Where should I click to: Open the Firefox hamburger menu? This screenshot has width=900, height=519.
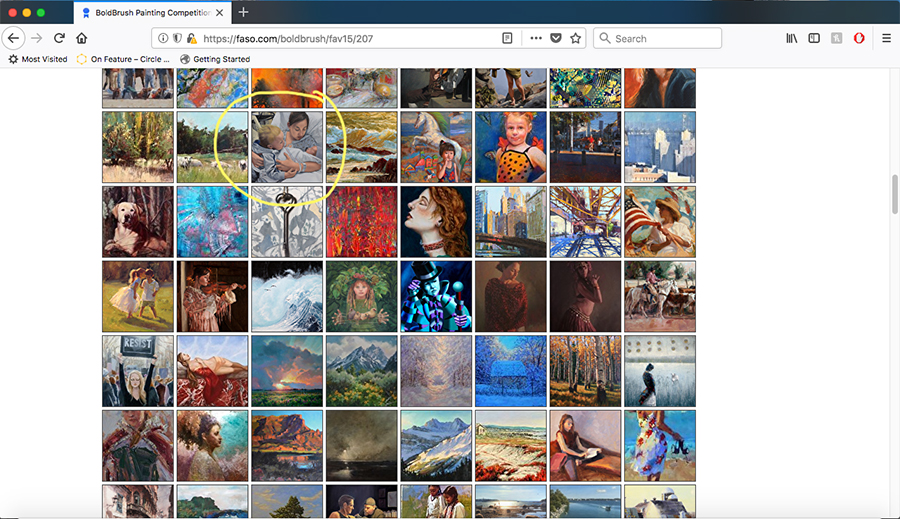[886, 38]
